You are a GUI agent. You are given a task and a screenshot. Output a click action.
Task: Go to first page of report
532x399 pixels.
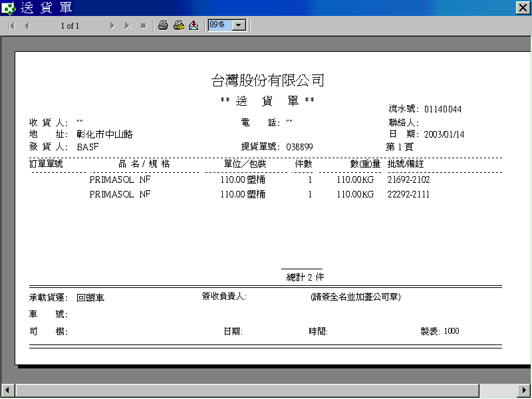pos(11,26)
